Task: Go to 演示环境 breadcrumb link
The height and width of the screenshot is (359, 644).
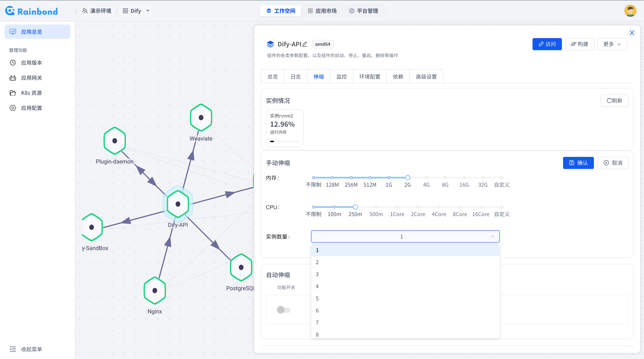Action: point(97,11)
